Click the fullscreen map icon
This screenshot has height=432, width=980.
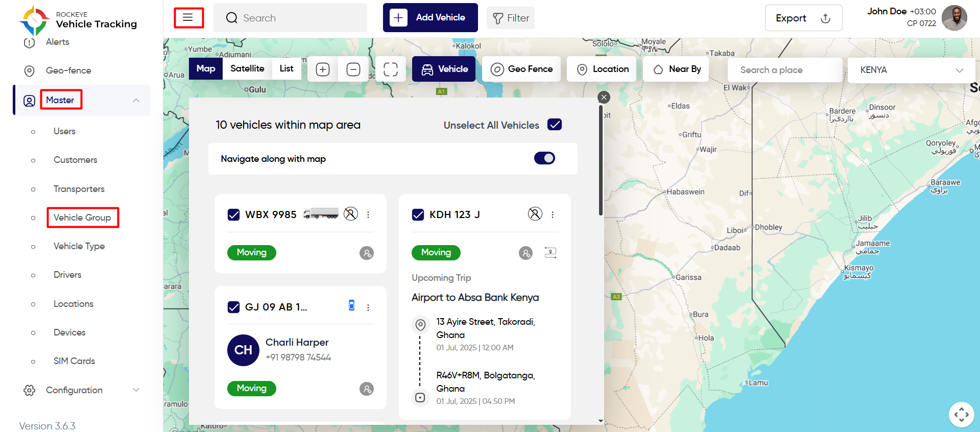click(391, 69)
